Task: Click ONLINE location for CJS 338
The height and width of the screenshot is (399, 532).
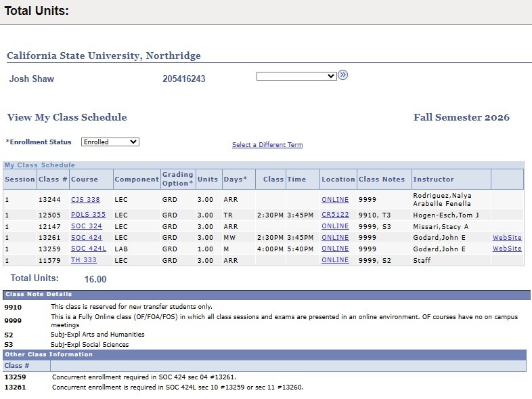Action: click(335, 200)
